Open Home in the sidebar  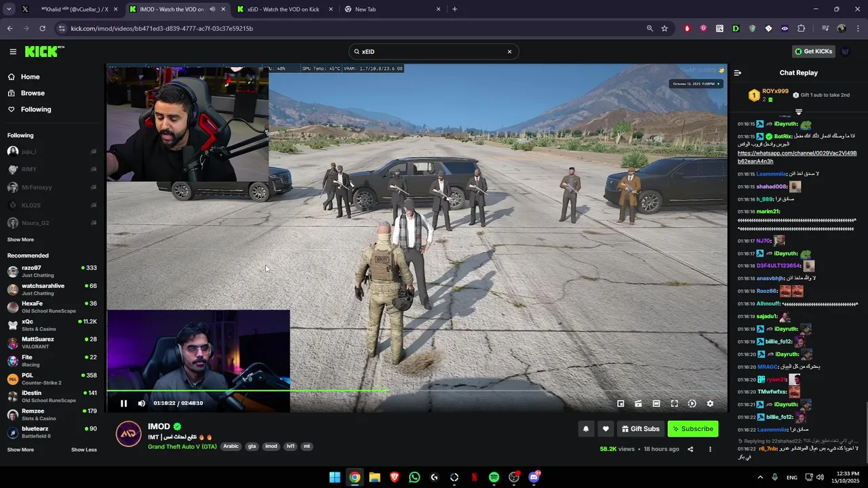pyautogui.click(x=30, y=77)
